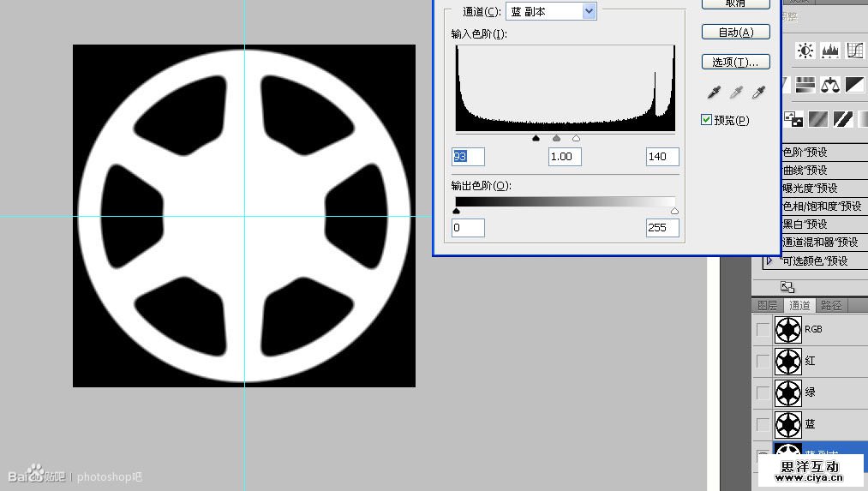Toggle visibility of the 绿 channel
The height and width of the screenshot is (491, 868).
pos(763,393)
